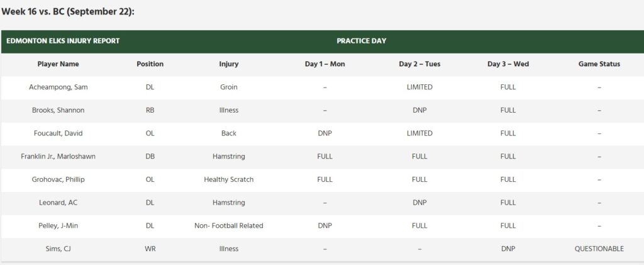The width and height of the screenshot is (644, 265).
Task: Click player name Brooks, Shannon
Action: [58, 110]
